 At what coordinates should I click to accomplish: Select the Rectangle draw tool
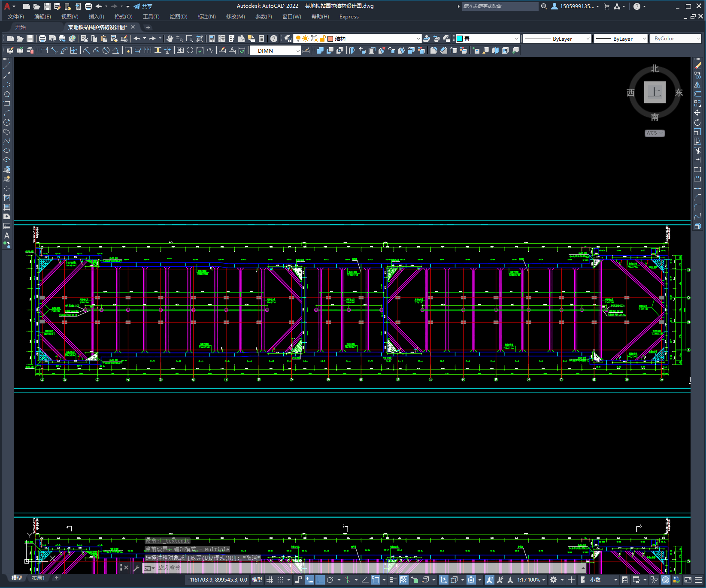tap(7, 103)
